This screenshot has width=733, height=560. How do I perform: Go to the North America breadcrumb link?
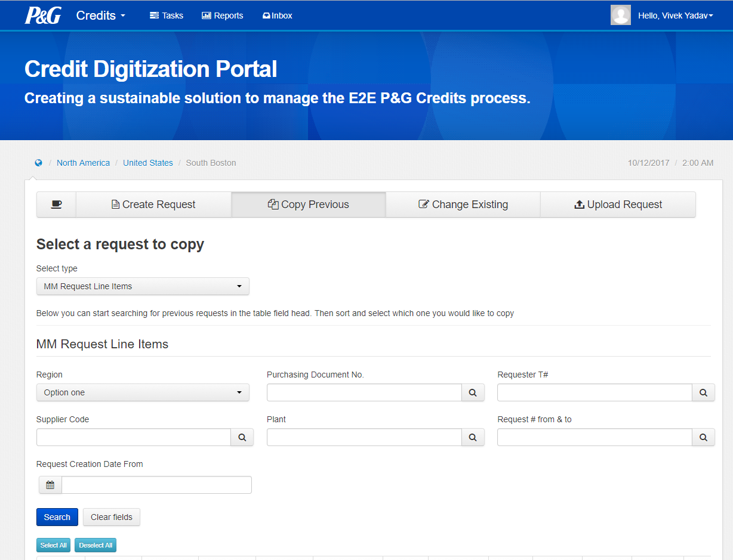pyautogui.click(x=83, y=163)
